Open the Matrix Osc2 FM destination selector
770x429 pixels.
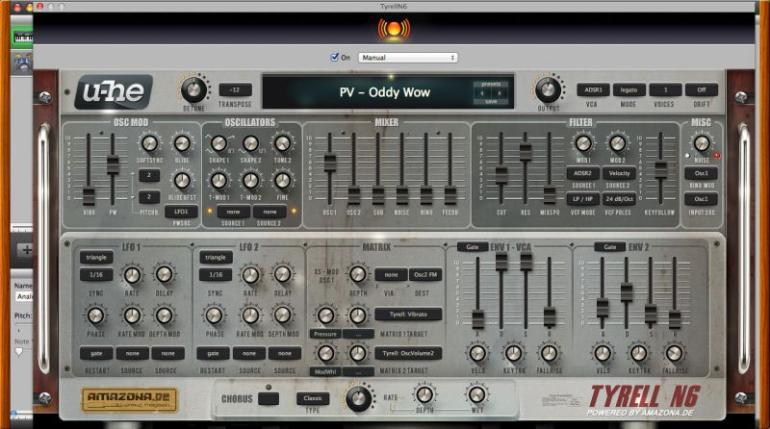point(425,275)
